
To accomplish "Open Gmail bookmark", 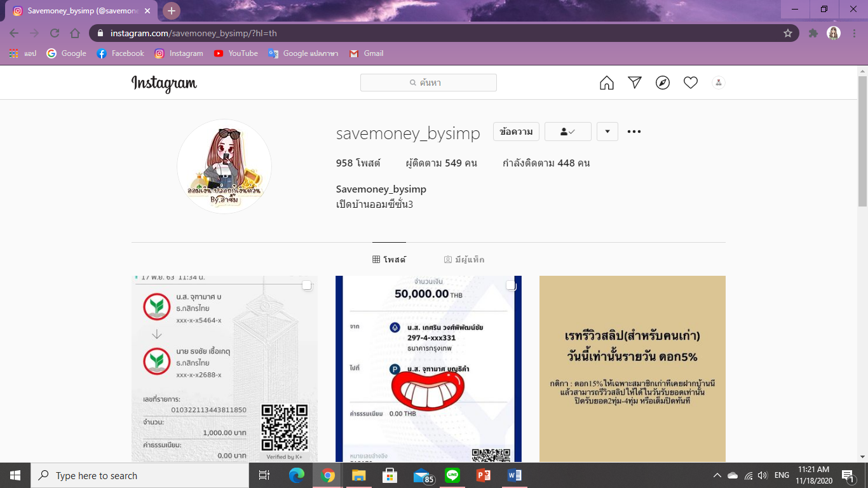I will point(366,53).
